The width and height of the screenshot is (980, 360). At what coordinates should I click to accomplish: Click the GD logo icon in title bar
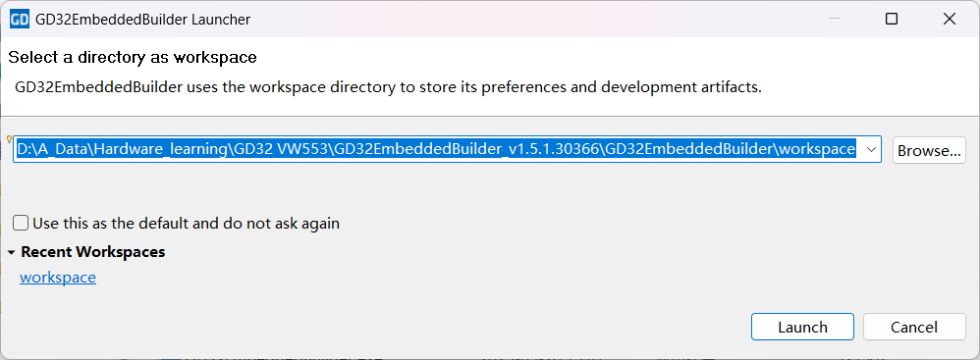(20, 20)
